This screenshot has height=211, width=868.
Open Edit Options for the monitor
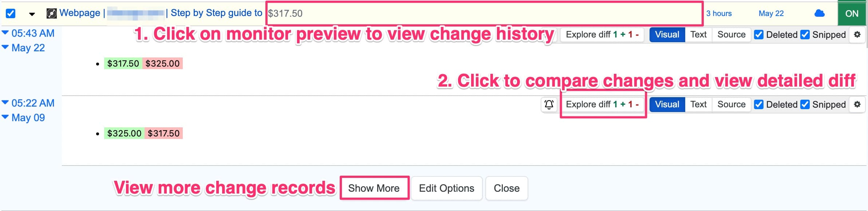[446, 188]
